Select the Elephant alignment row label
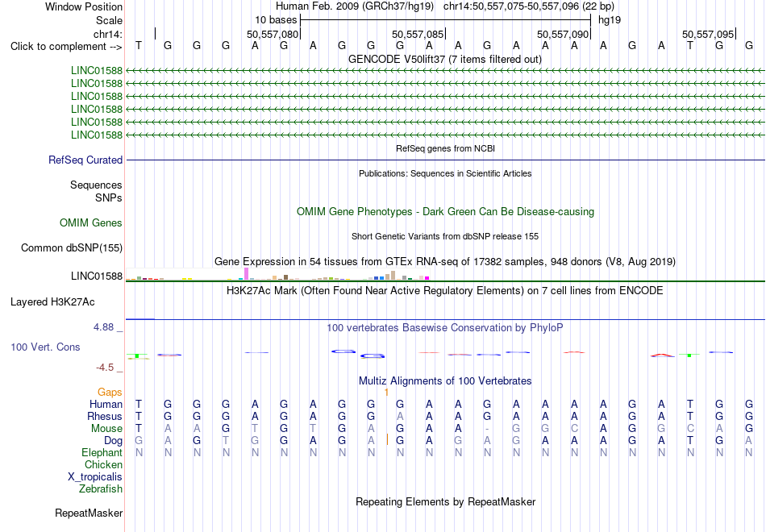 [102, 453]
